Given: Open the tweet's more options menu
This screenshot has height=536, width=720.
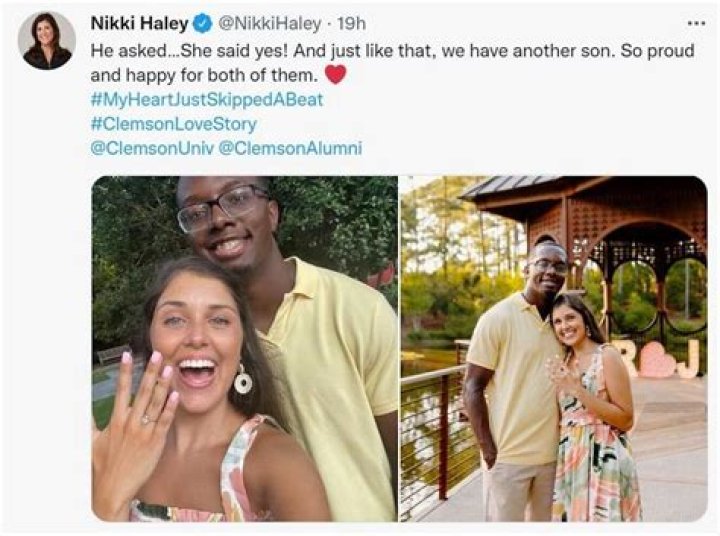Looking at the screenshot, I should point(696,22).
